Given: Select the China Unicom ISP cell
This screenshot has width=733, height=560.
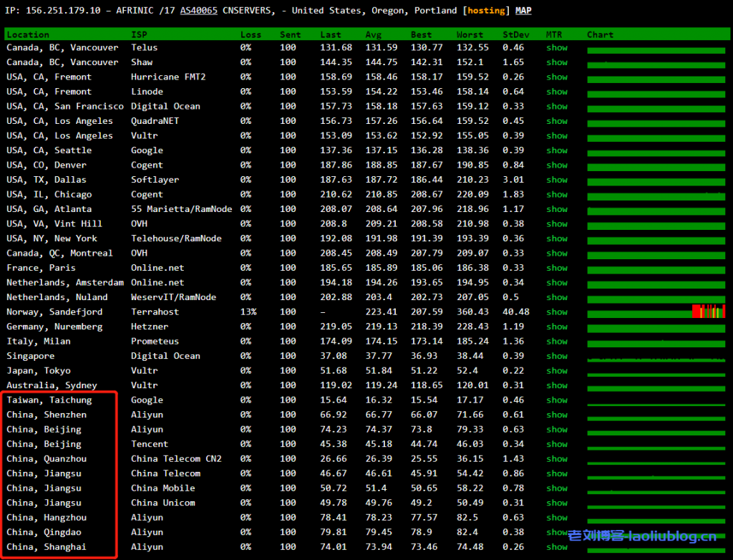Looking at the screenshot, I should 162,503.
